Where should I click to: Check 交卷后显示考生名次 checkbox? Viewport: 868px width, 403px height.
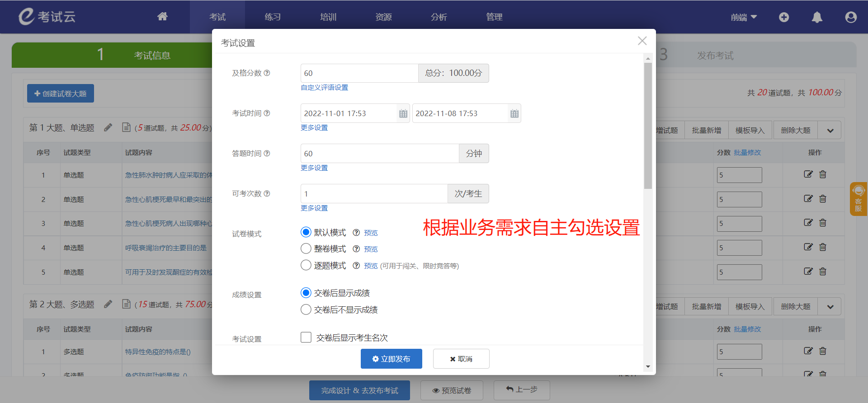click(x=306, y=337)
